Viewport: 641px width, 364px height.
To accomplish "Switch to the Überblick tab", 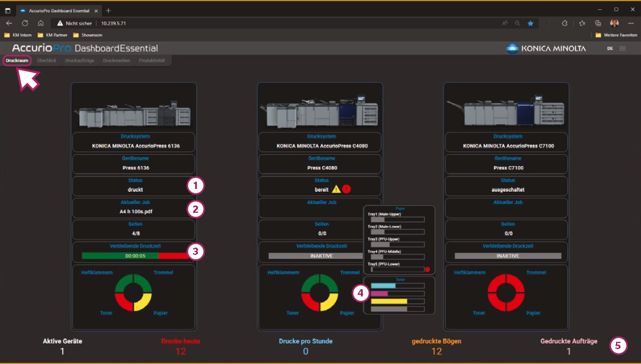I will [x=47, y=60].
